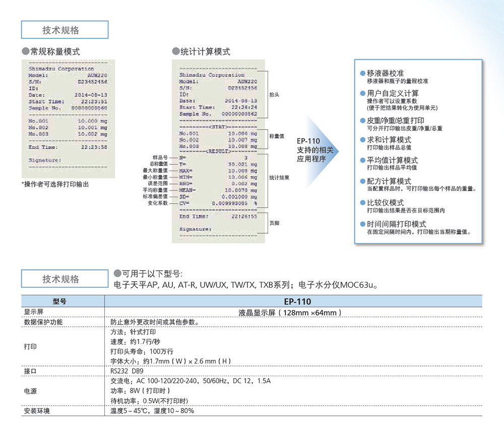The width and height of the screenshot is (504, 430).
Task: Select the 样品号 callout label
Action: click(x=160, y=157)
